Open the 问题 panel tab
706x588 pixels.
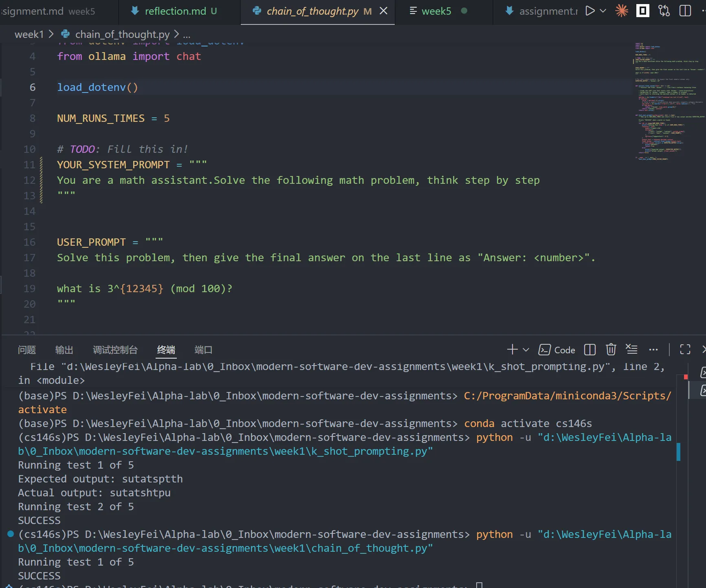tap(27, 350)
